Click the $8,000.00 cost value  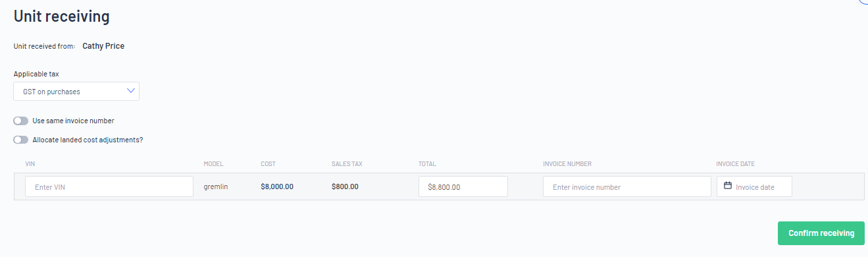coord(277,186)
